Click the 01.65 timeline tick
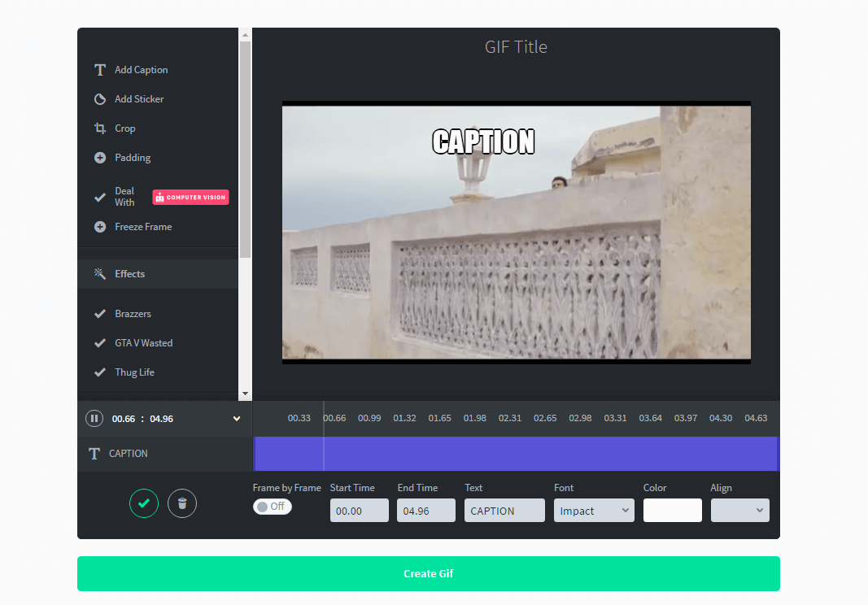 tap(439, 419)
